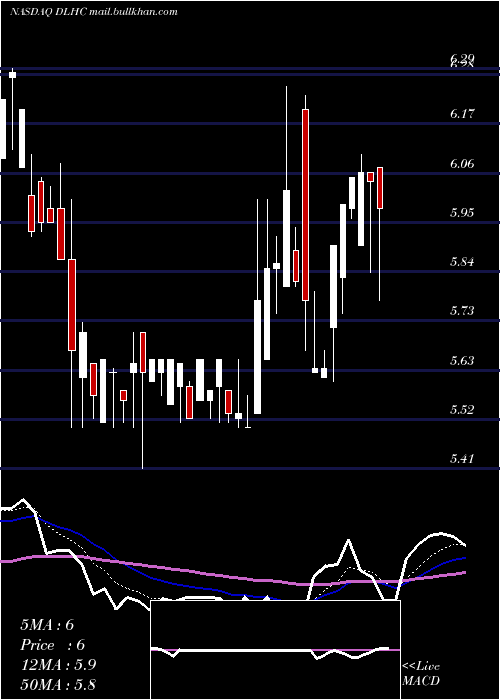Click the 5.52 price axis label

tap(462, 409)
